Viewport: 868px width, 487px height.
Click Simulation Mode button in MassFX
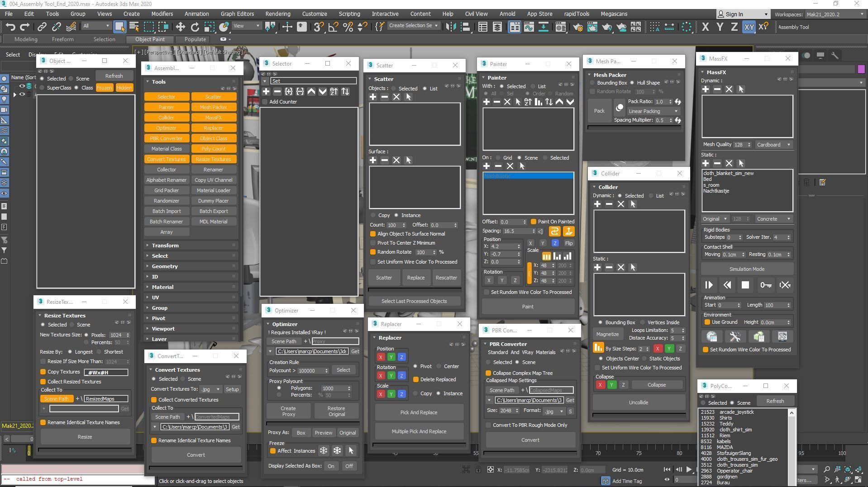point(747,269)
